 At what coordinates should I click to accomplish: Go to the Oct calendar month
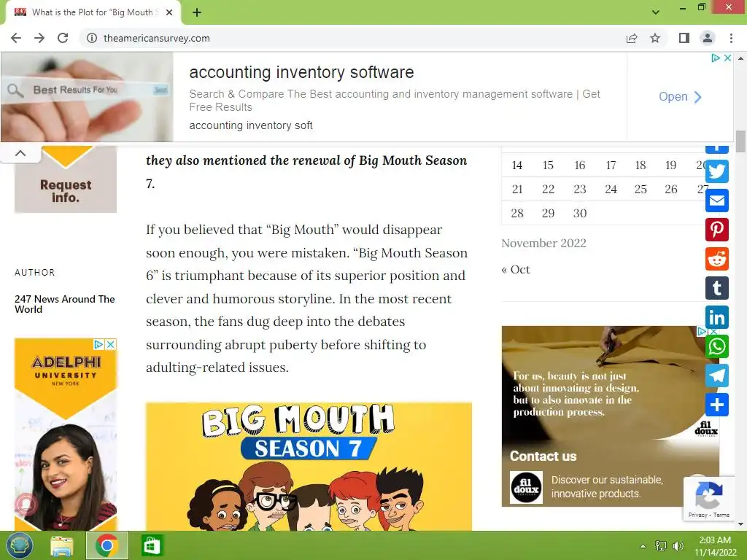(516, 270)
